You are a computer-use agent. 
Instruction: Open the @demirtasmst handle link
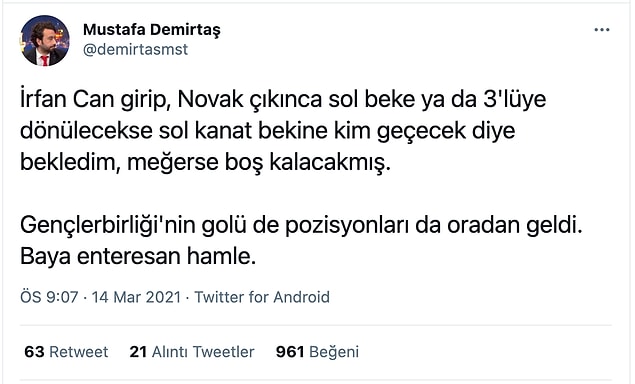tap(136, 49)
